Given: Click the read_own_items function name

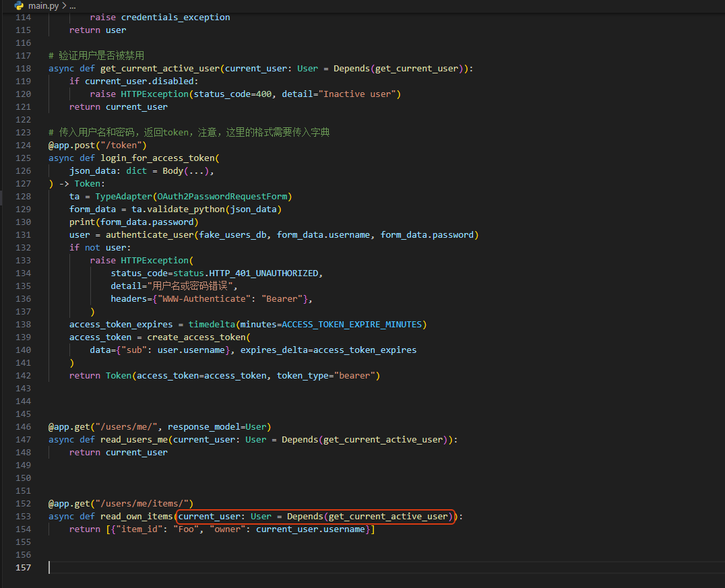Looking at the screenshot, I should 137,517.
